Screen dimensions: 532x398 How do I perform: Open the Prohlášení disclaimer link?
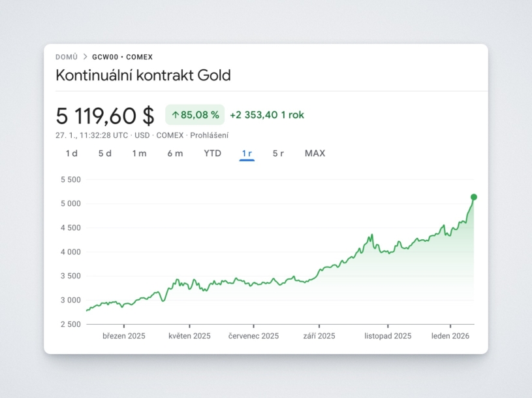(209, 135)
